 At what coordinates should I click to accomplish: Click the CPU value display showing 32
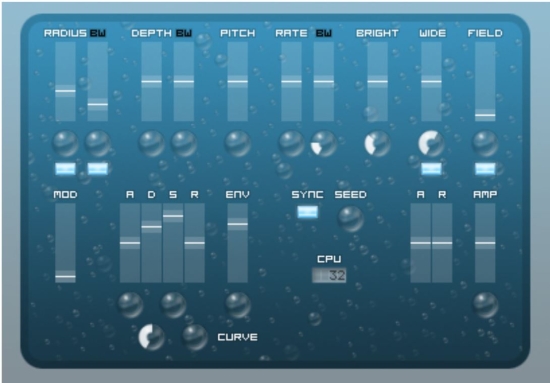point(329,275)
